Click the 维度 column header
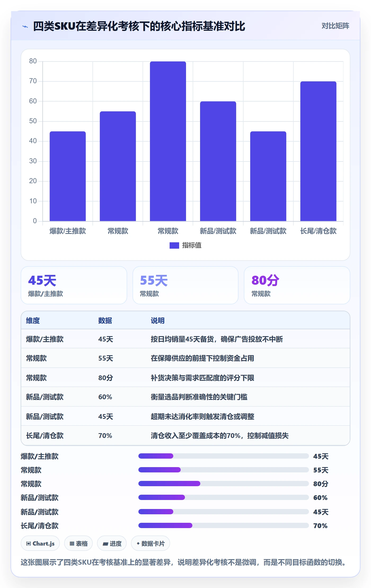The width and height of the screenshot is (371, 588). (33, 321)
